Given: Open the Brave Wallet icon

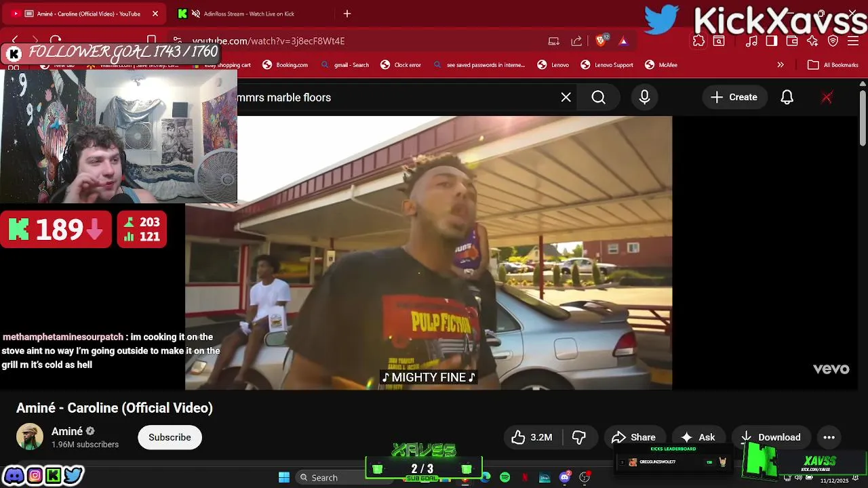Looking at the screenshot, I should [x=792, y=41].
